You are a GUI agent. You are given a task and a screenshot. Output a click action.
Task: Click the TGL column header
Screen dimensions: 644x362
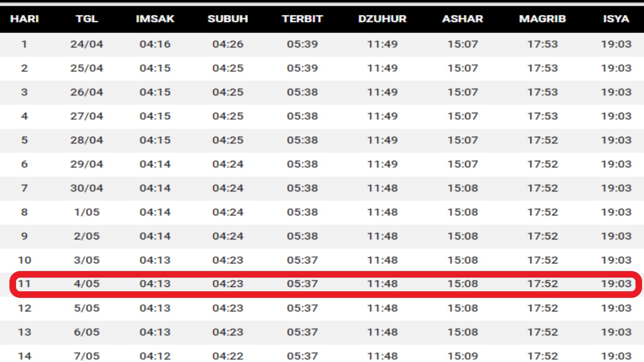click(87, 19)
